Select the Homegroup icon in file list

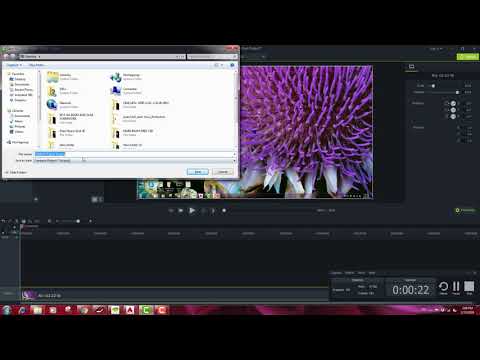pos(116,77)
